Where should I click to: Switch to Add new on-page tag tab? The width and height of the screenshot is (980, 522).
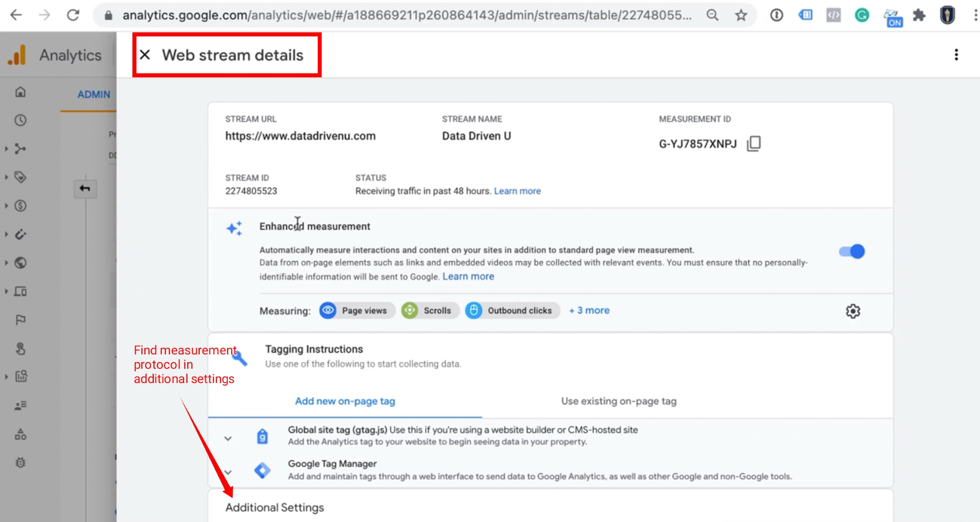[345, 401]
